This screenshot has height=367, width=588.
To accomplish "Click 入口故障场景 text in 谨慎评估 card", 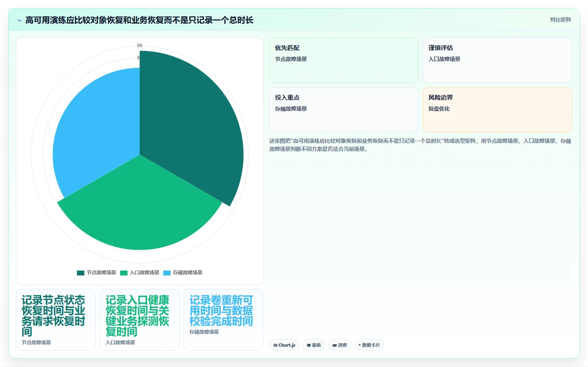I will [x=444, y=59].
